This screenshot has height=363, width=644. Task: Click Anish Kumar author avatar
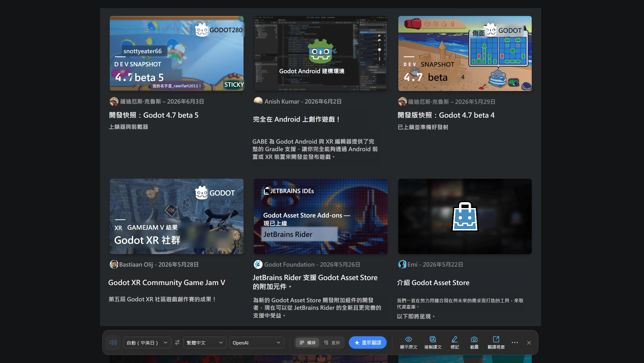pyautogui.click(x=258, y=101)
